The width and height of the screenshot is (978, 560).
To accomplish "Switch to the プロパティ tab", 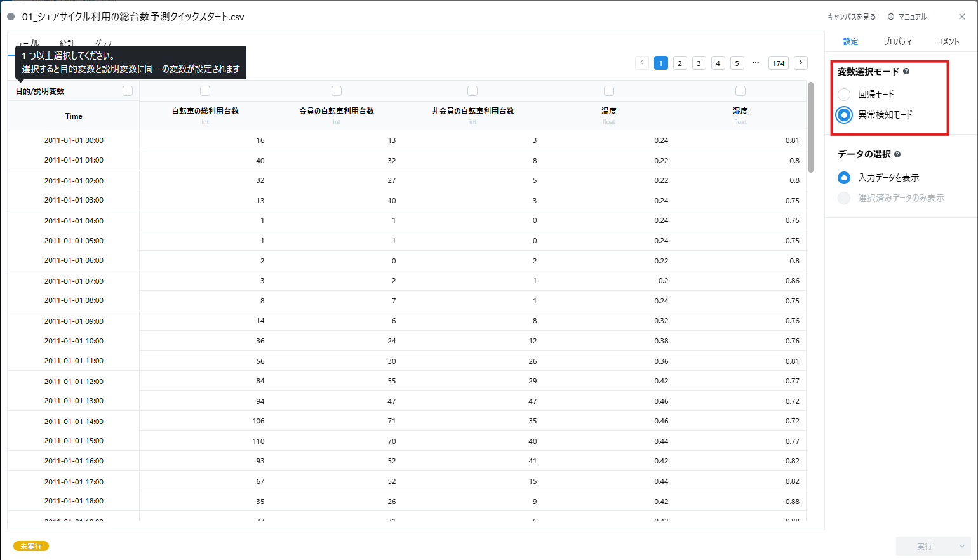I will 898,42.
